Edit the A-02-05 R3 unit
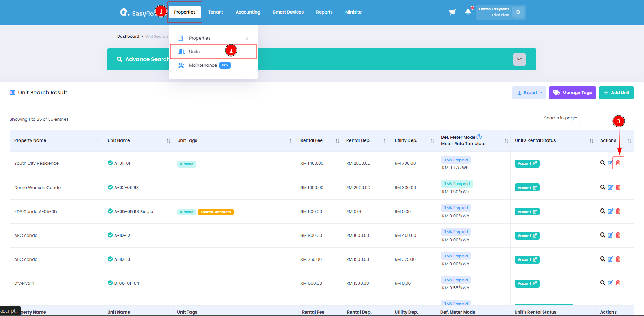The width and height of the screenshot is (644, 316). [610, 187]
